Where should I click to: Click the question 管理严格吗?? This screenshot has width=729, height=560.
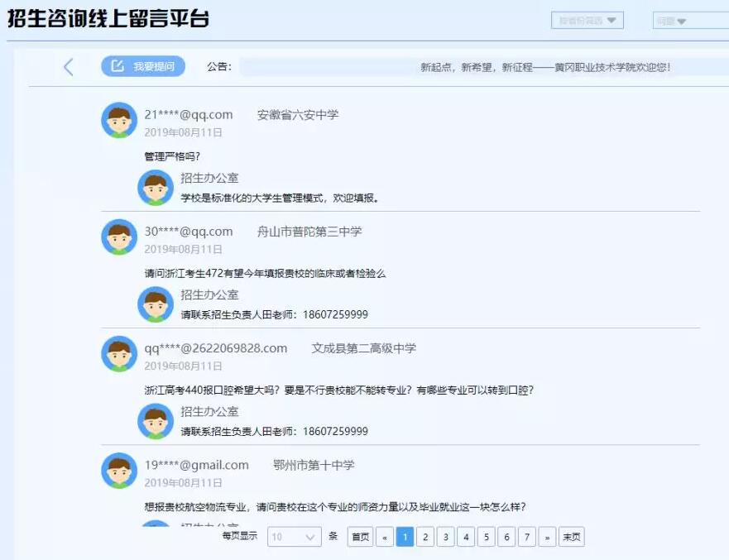click(x=172, y=156)
